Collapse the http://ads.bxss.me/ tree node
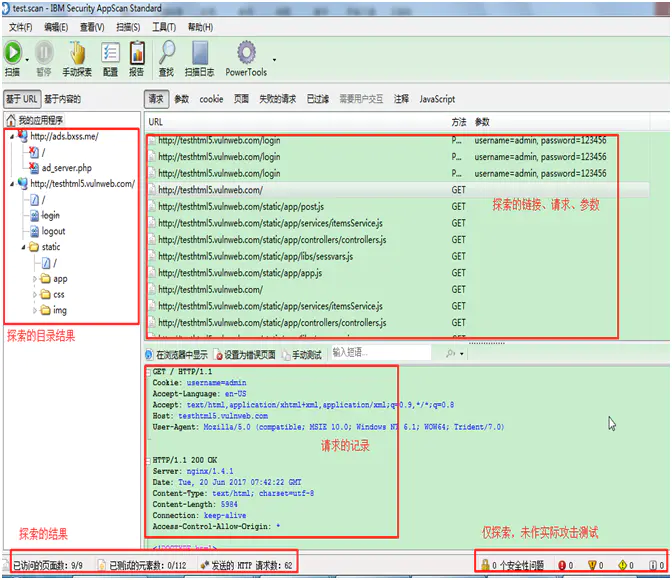The image size is (672, 580). tap(12, 137)
